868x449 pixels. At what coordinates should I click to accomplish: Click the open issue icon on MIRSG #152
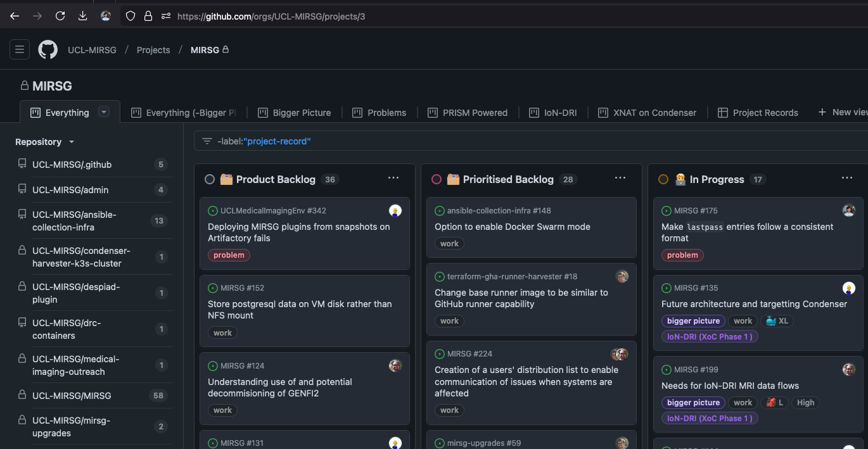point(213,288)
